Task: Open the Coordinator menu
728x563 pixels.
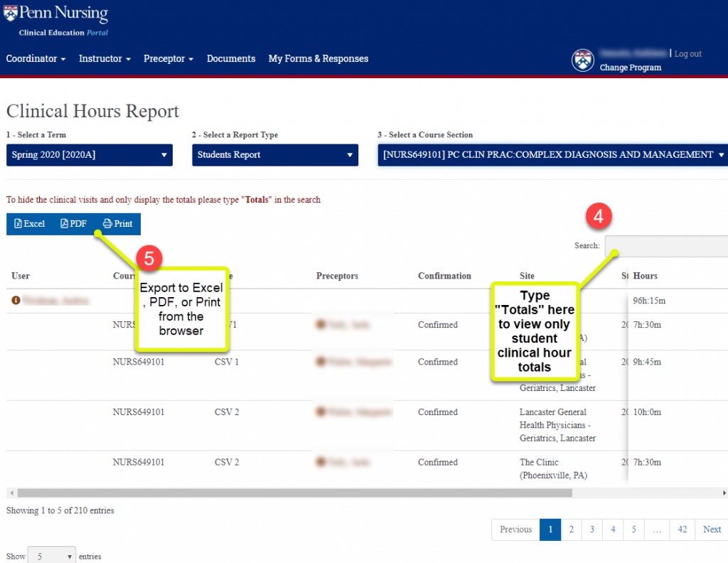Action: coord(36,59)
